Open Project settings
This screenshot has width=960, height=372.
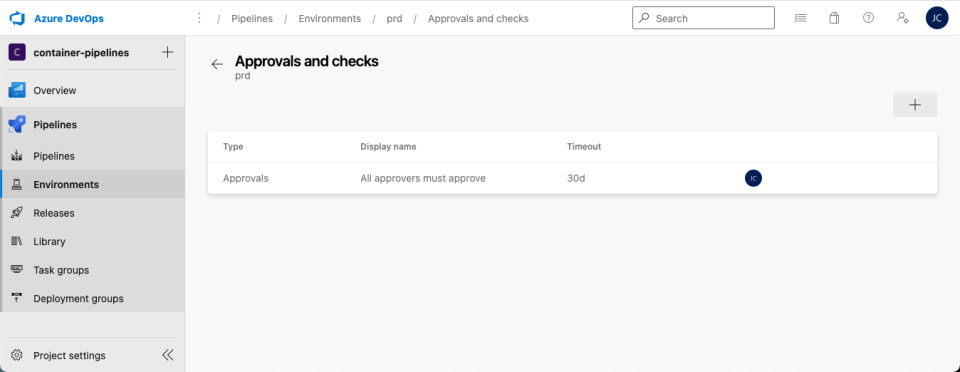[x=69, y=355]
